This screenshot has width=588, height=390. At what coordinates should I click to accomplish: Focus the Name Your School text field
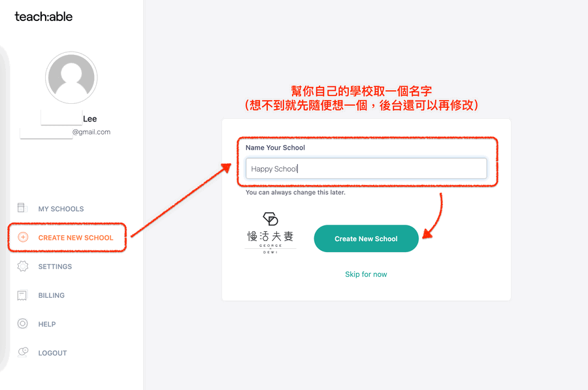coord(366,169)
